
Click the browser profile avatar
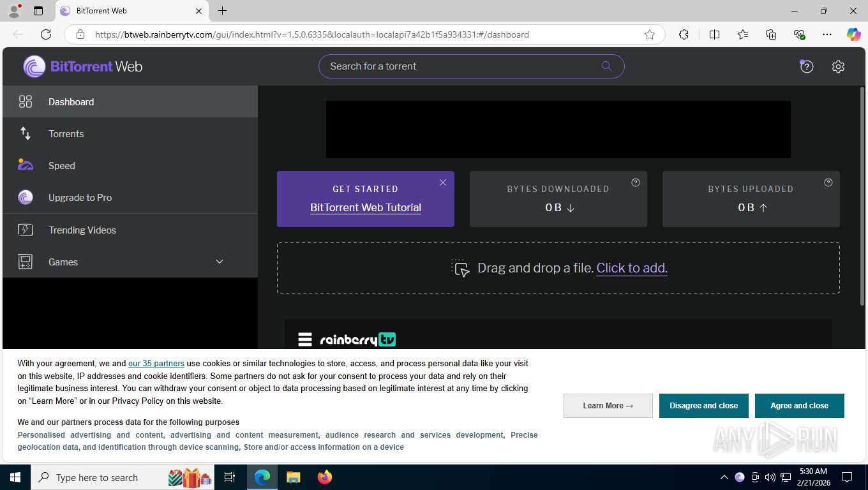point(13,10)
